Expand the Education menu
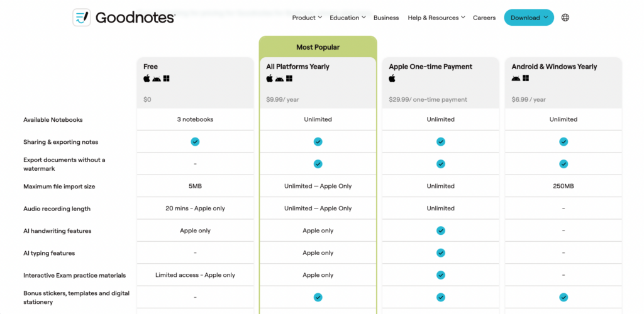Image resolution: width=644 pixels, height=314 pixels. tap(347, 18)
